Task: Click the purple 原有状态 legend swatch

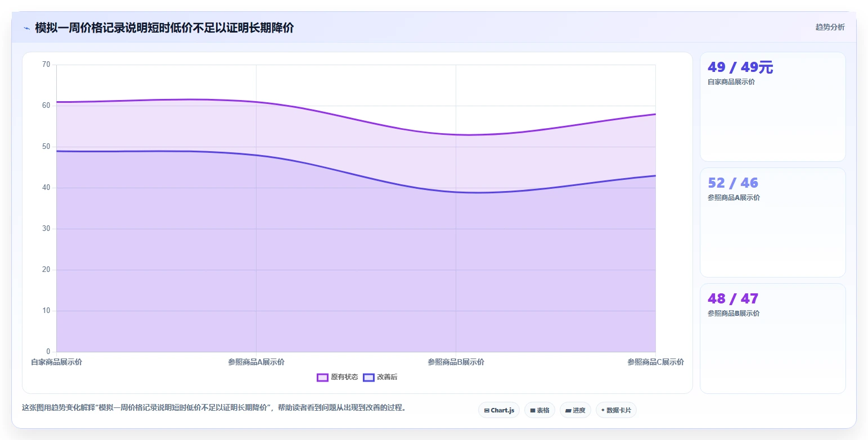Action: 322,377
